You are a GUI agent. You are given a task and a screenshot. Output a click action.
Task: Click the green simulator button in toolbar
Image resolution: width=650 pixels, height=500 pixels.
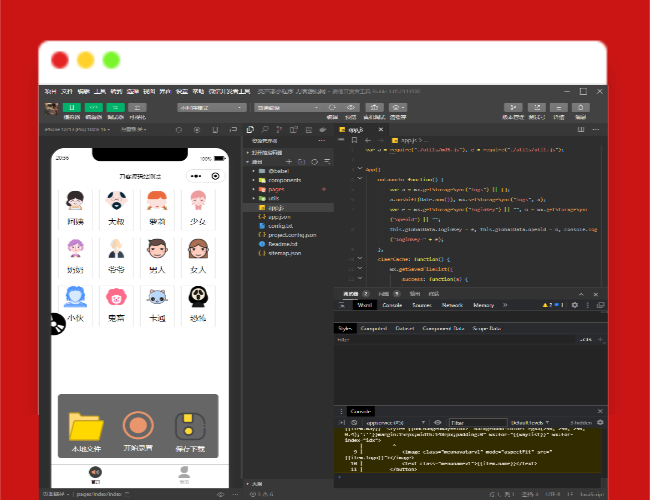[71, 107]
